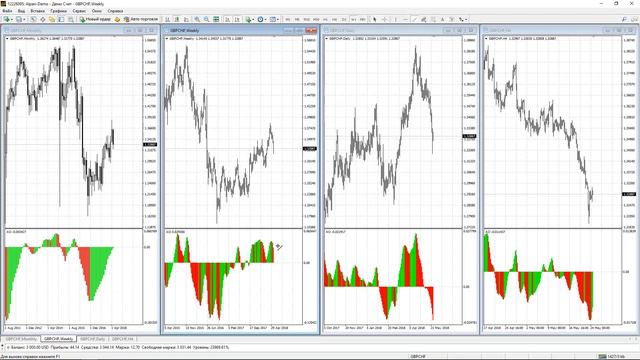Screen dimensions: 640x360
Task: Open the Файл menu
Action: pos(7,11)
